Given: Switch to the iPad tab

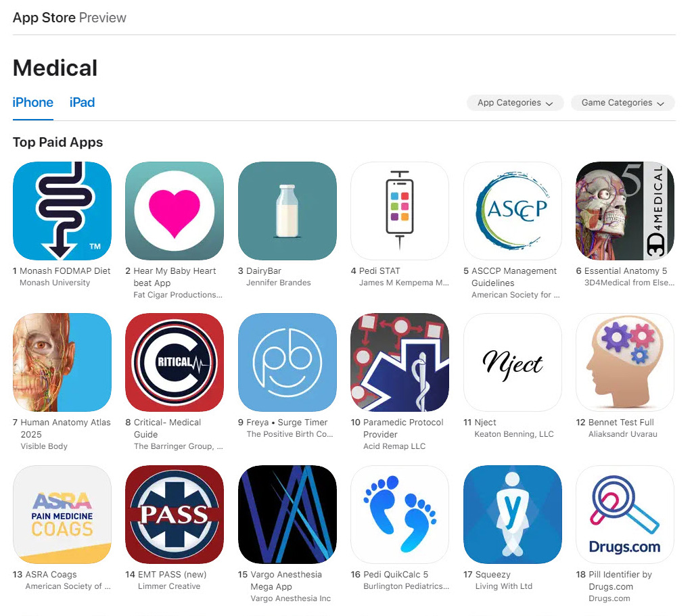Looking at the screenshot, I should point(82,103).
